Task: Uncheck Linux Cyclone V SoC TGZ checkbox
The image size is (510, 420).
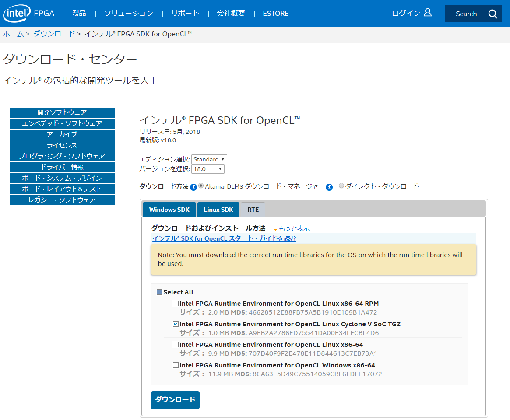Action: (176, 324)
